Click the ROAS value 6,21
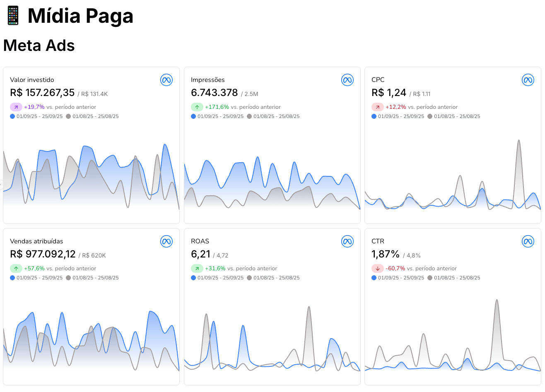Image resolution: width=545 pixels, height=392 pixels. tap(200, 254)
